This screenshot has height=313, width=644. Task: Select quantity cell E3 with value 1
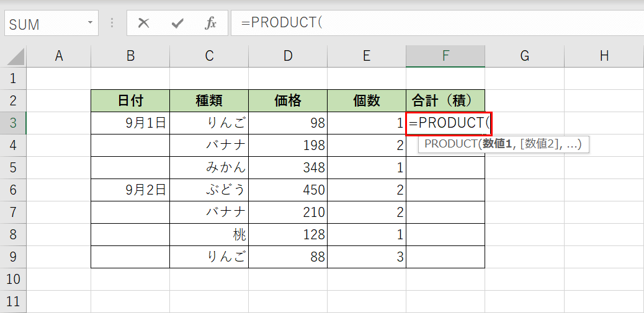click(367, 123)
